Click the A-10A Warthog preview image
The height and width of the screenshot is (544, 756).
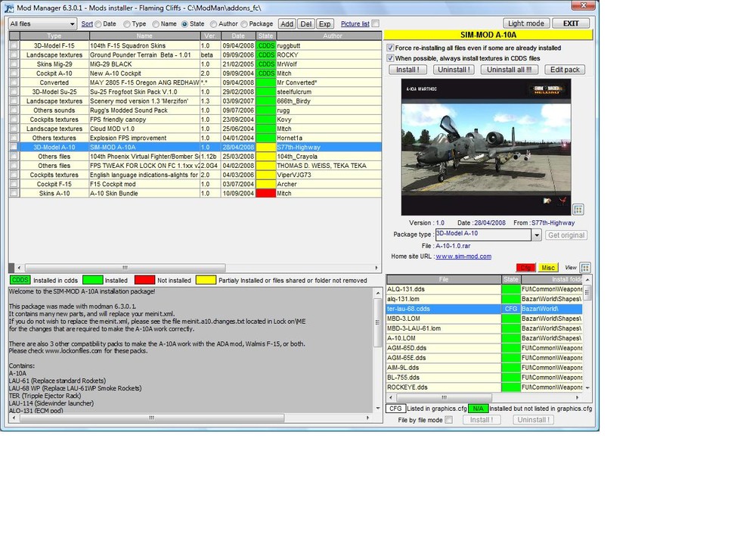486,148
